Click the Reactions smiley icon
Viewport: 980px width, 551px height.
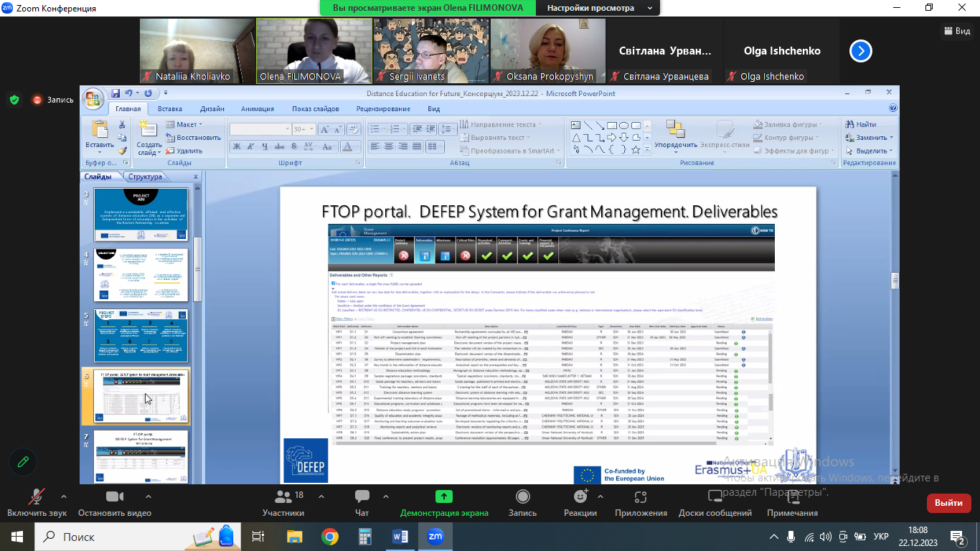pyautogui.click(x=580, y=497)
